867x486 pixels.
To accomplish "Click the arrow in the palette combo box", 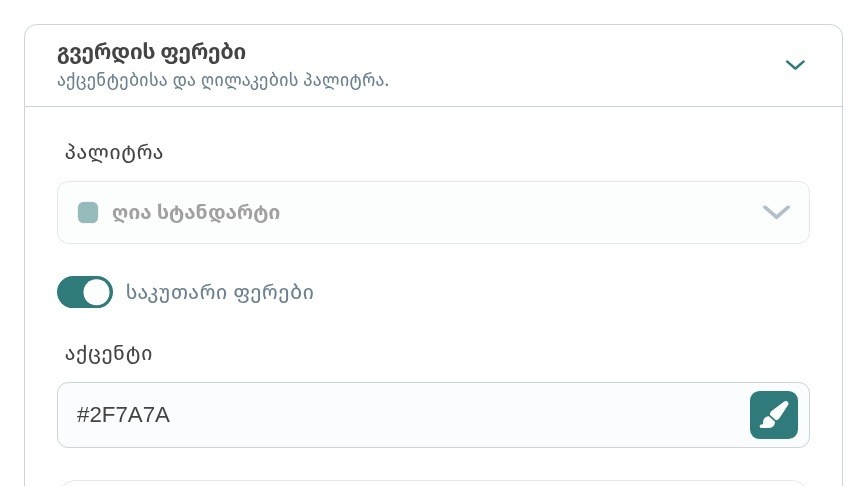I will 776,212.
